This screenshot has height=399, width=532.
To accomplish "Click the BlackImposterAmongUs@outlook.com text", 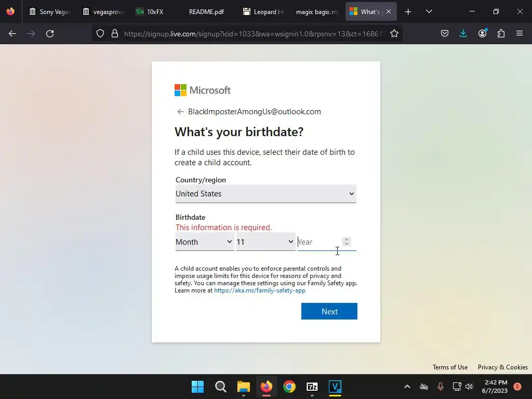I will pyautogui.click(x=255, y=112).
